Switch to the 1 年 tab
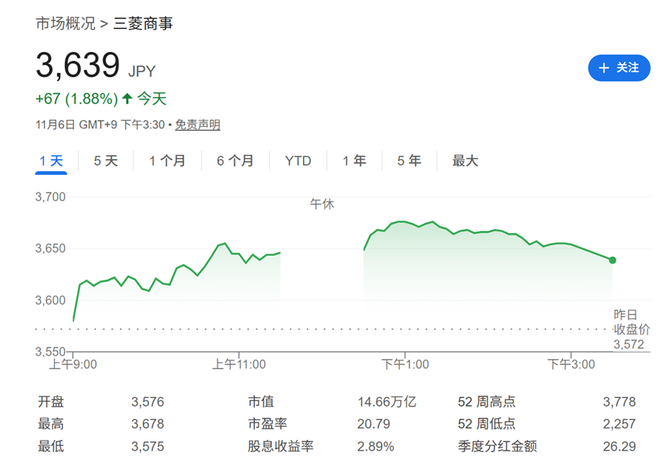The width and height of the screenshot is (660, 472). tap(354, 160)
